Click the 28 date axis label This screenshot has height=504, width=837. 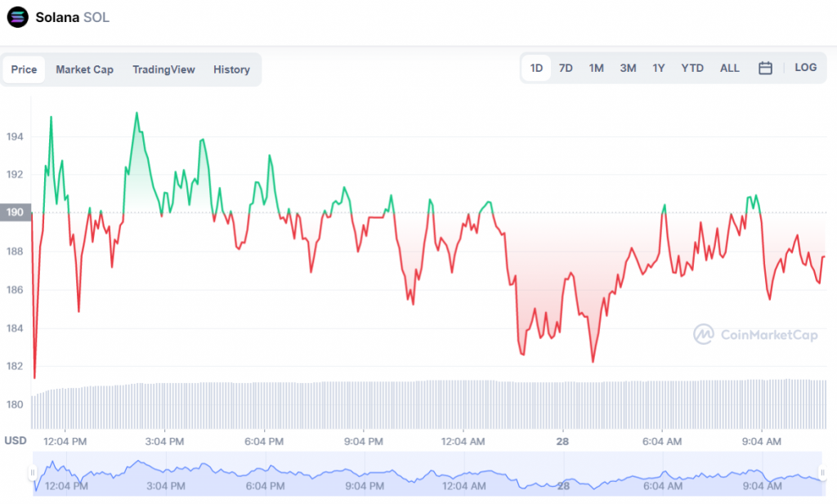point(562,442)
